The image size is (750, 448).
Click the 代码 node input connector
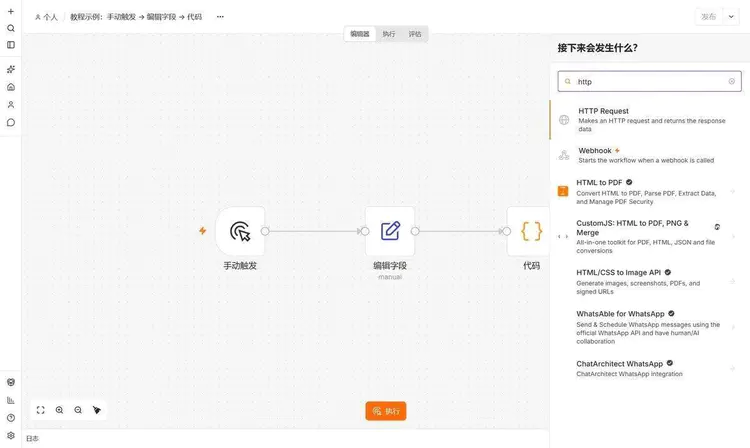point(507,231)
